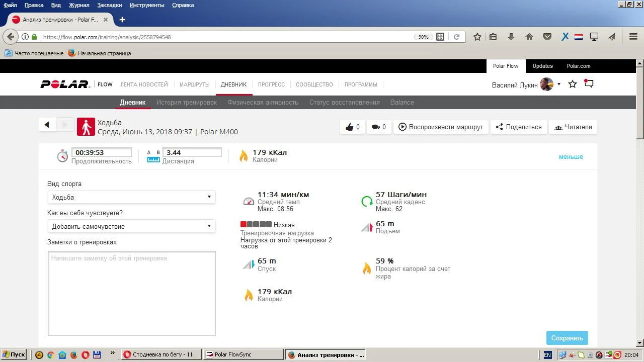The width and height of the screenshot is (644, 362).
Task: Open Закладки menu in menu bar
Action: click(x=109, y=5)
